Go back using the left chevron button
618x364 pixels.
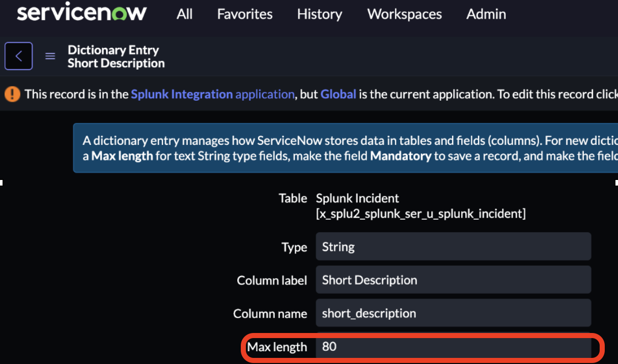[x=19, y=56]
